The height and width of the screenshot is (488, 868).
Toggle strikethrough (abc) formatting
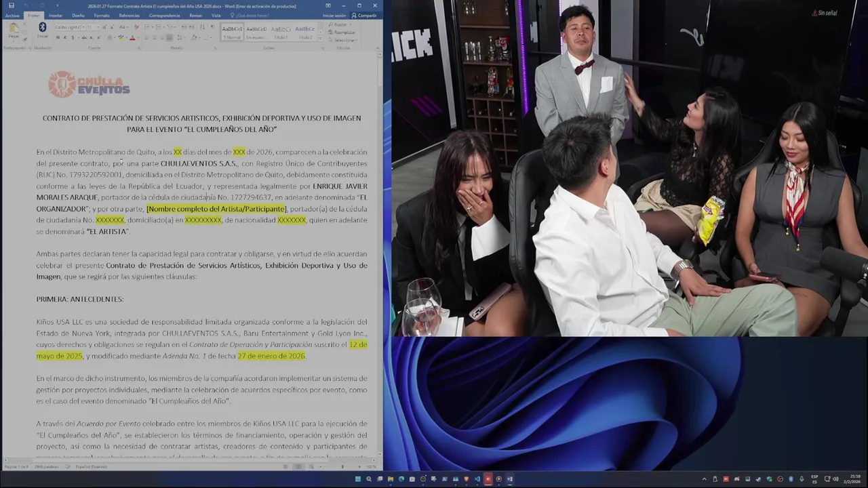(84, 37)
